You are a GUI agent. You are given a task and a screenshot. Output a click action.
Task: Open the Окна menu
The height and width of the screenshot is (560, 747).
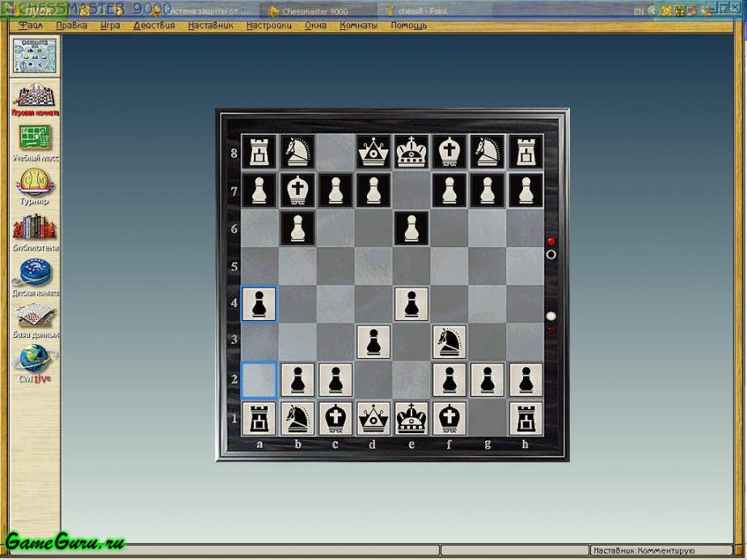(x=315, y=26)
